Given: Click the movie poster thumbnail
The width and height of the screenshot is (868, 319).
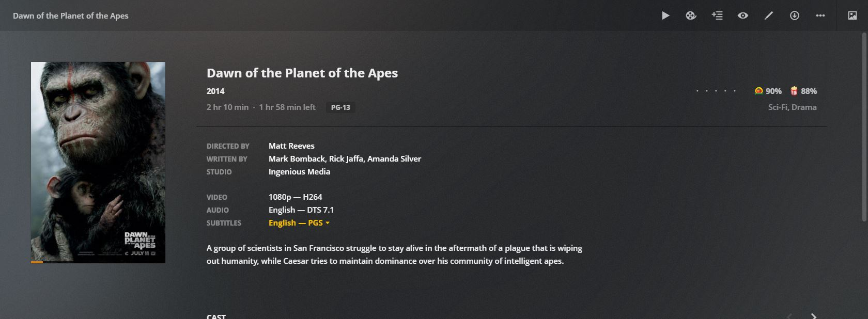Looking at the screenshot, I should 98,162.
